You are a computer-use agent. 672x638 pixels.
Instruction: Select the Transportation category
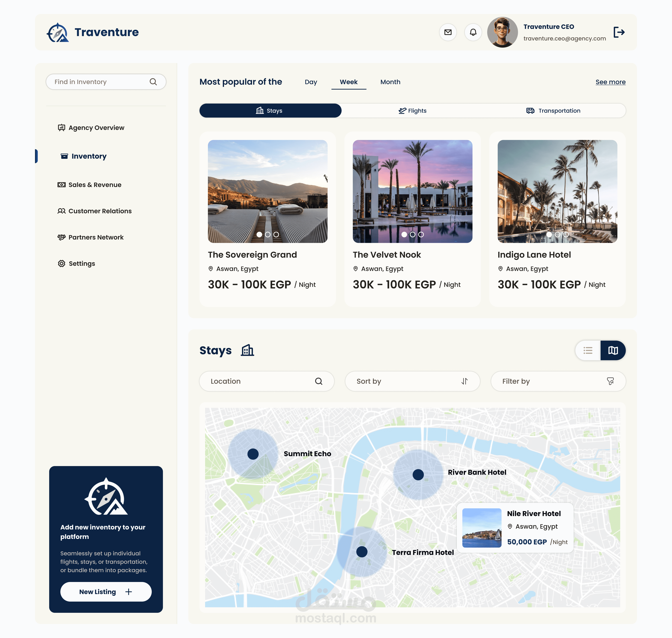pos(553,111)
